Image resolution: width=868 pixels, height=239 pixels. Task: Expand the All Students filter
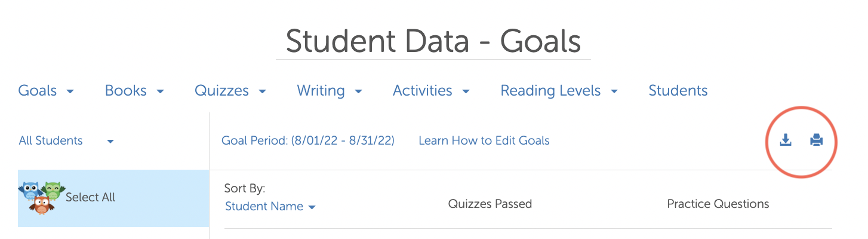[x=66, y=141]
